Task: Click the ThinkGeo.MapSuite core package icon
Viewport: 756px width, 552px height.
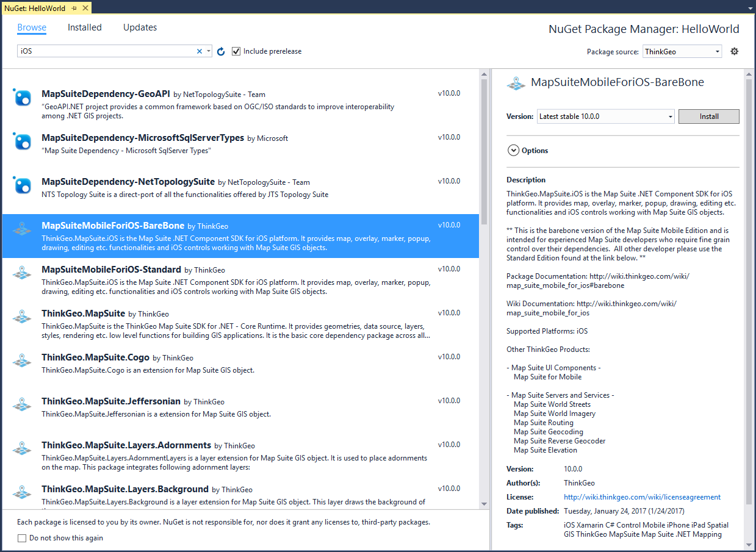Action: [23, 317]
